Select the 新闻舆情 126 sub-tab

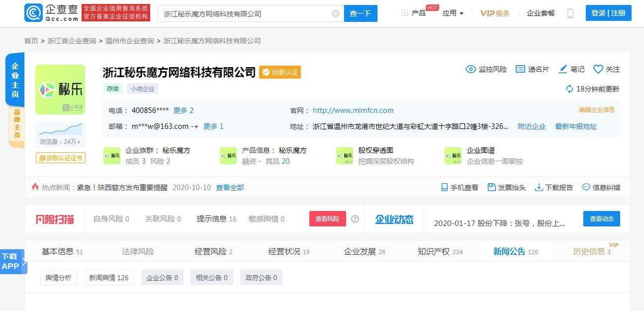(109, 278)
